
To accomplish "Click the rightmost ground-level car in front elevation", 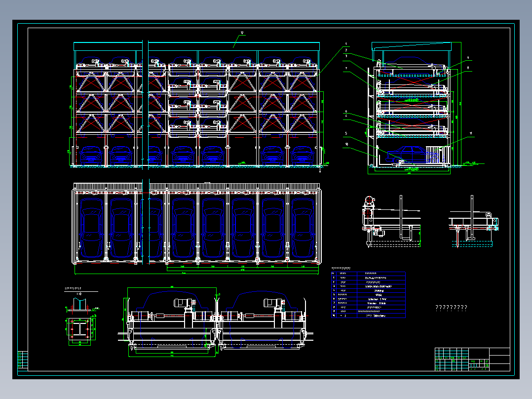I will (x=303, y=156).
